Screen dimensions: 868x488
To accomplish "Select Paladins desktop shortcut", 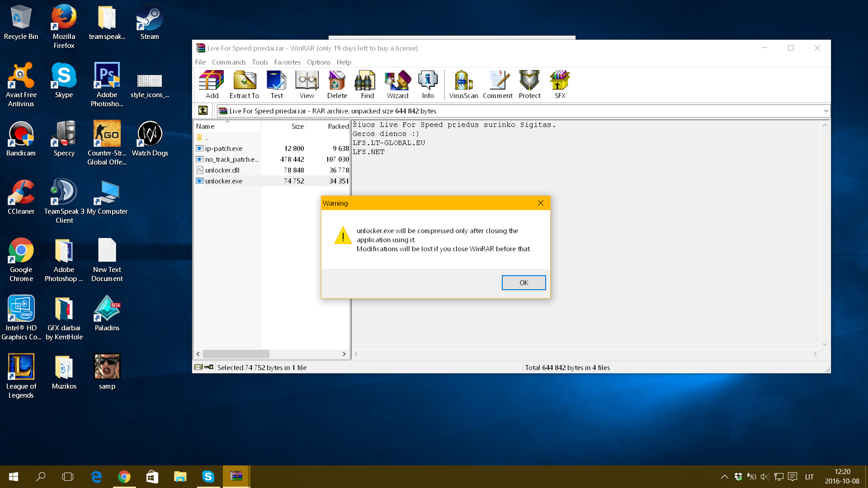I will 107,314.
